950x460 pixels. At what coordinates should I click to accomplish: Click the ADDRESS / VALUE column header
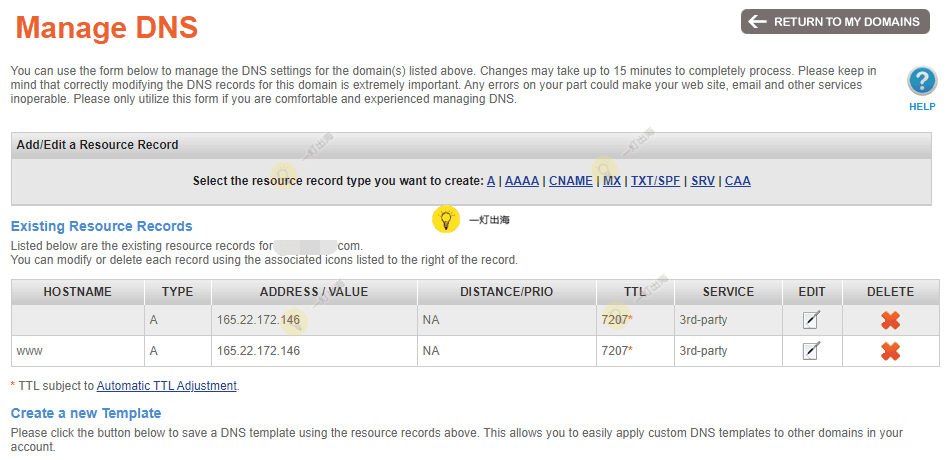(314, 292)
